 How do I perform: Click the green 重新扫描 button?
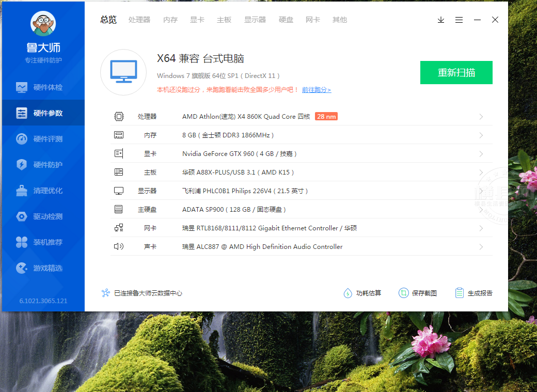pyautogui.click(x=456, y=72)
